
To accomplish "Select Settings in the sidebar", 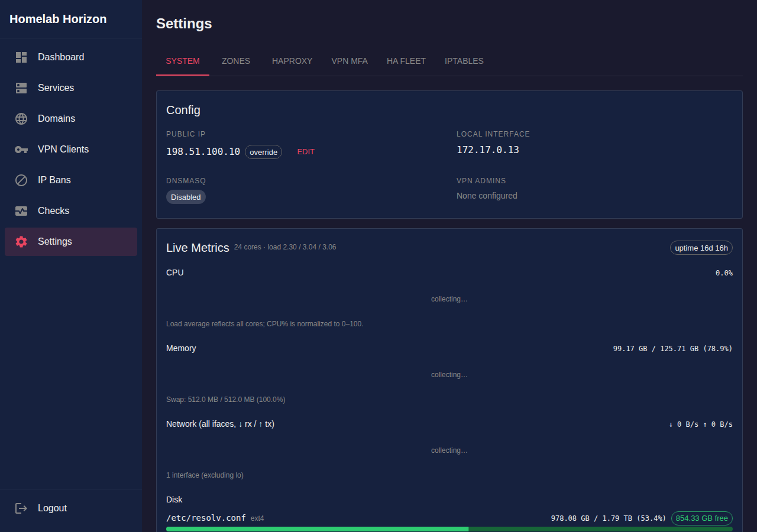I will (x=71, y=242).
